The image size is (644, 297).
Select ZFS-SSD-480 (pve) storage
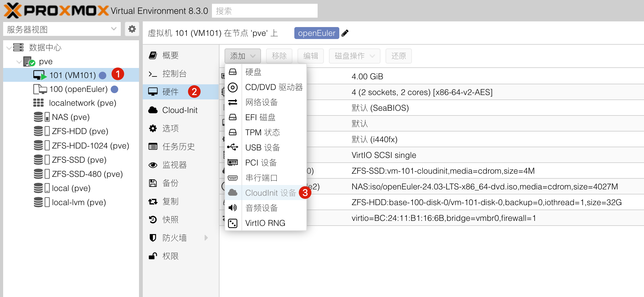point(71,174)
